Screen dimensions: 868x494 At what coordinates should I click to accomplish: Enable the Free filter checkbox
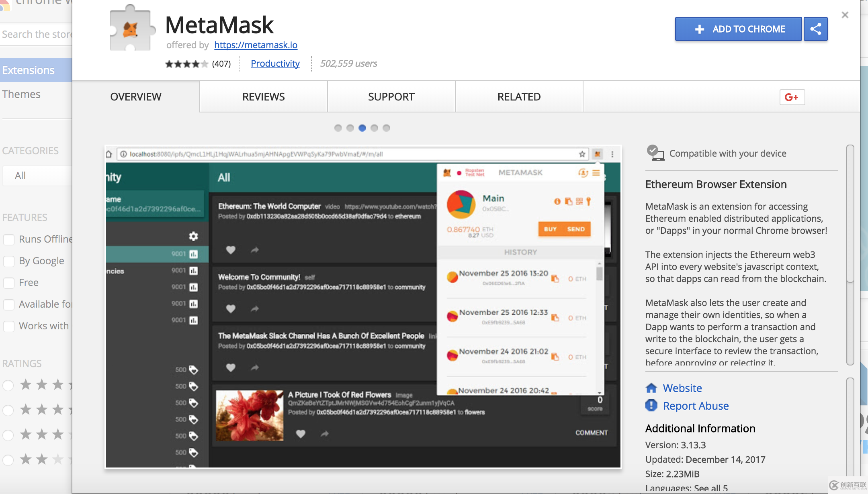(9, 281)
